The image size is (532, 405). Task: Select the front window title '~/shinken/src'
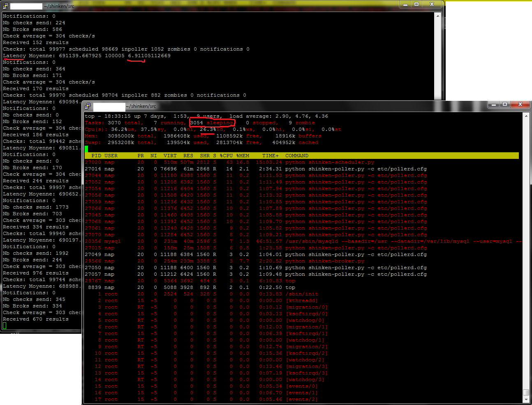click(141, 106)
